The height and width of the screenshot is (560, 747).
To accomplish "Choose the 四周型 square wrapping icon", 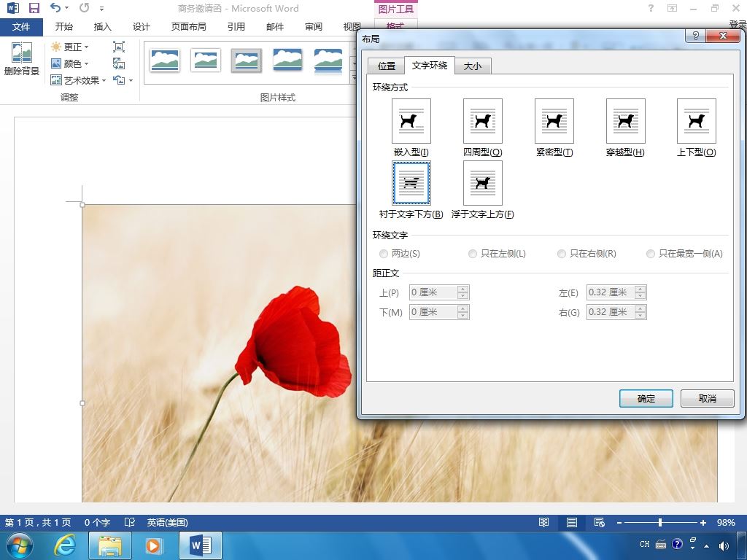I will (x=483, y=121).
